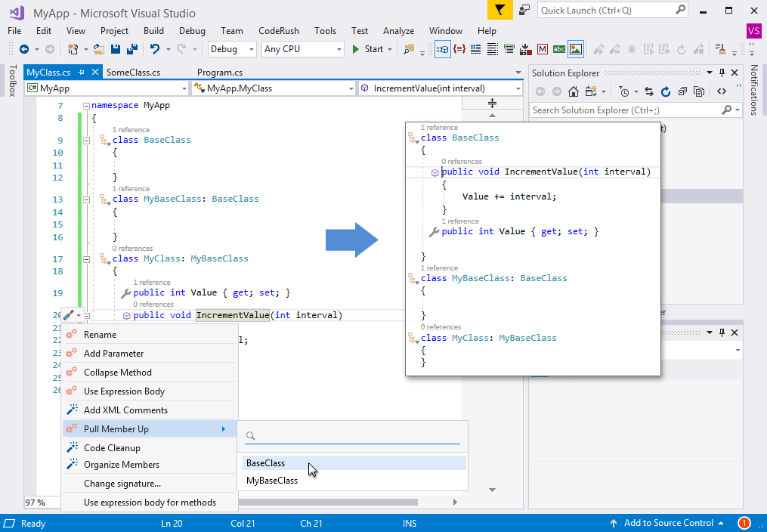Click the Navigate Backward toolbar arrow
This screenshot has height=532, width=767.
coord(23,48)
